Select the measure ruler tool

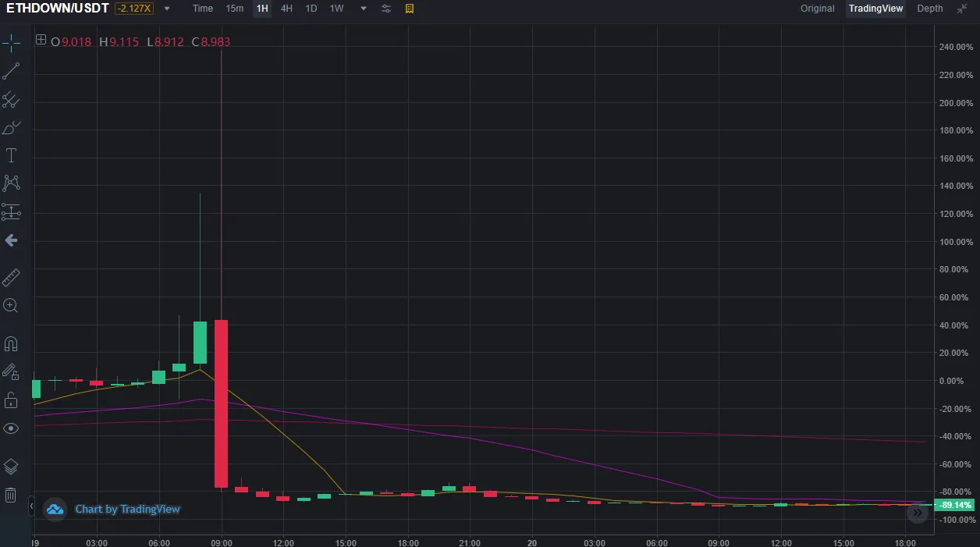(11, 277)
